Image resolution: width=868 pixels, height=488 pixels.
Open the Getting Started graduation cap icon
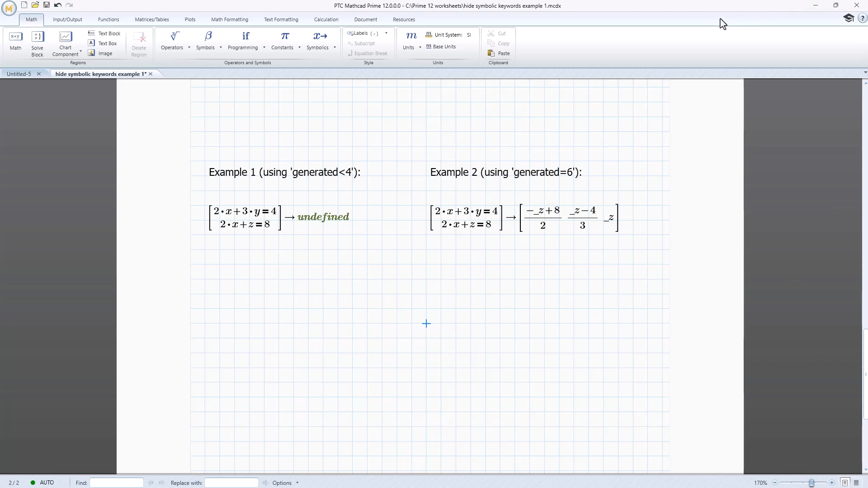point(849,18)
